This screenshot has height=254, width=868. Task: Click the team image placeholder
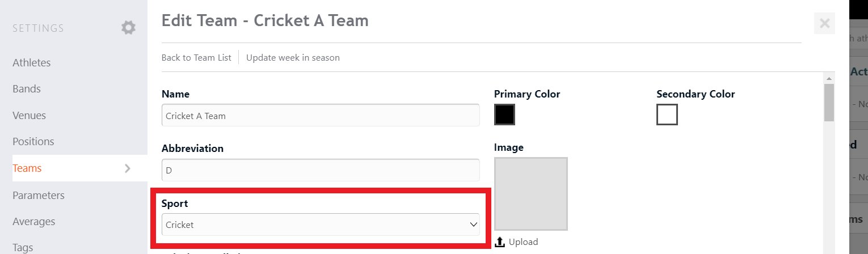[x=531, y=194]
